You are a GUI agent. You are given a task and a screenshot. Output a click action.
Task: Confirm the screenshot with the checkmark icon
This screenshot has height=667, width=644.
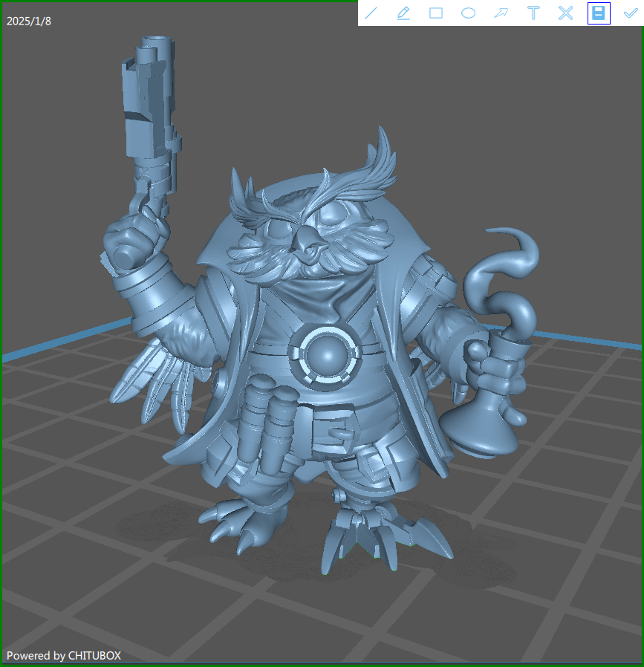(x=631, y=13)
